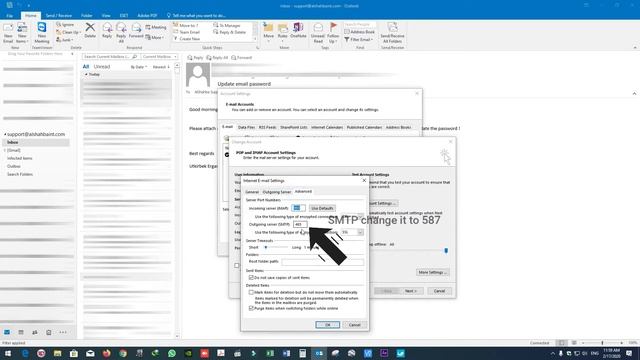The image size is (640, 360).
Task: Click the Forward ribbon icon
Action: coord(136,31)
